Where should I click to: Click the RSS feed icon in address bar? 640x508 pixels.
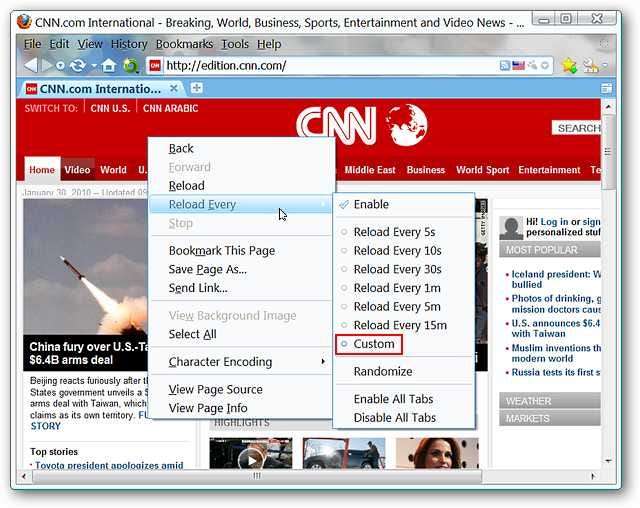click(505, 65)
